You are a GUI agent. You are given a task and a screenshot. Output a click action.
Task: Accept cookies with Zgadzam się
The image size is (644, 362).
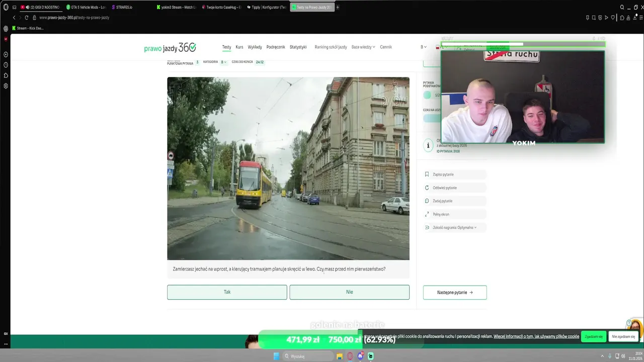[594, 336]
